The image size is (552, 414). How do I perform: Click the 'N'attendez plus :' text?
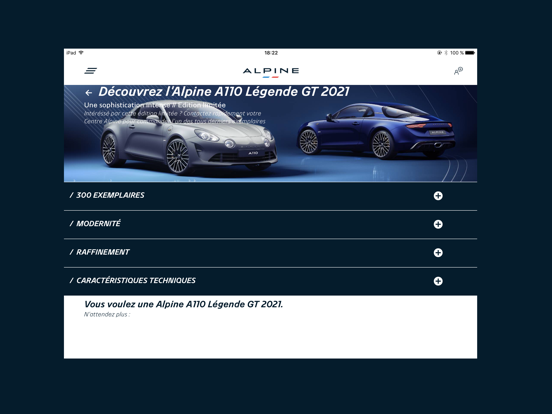[107, 314]
